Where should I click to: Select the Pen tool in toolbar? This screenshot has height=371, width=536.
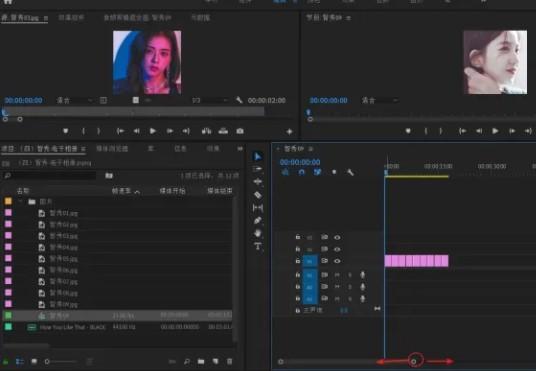pyautogui.click(x=258, y=221)
